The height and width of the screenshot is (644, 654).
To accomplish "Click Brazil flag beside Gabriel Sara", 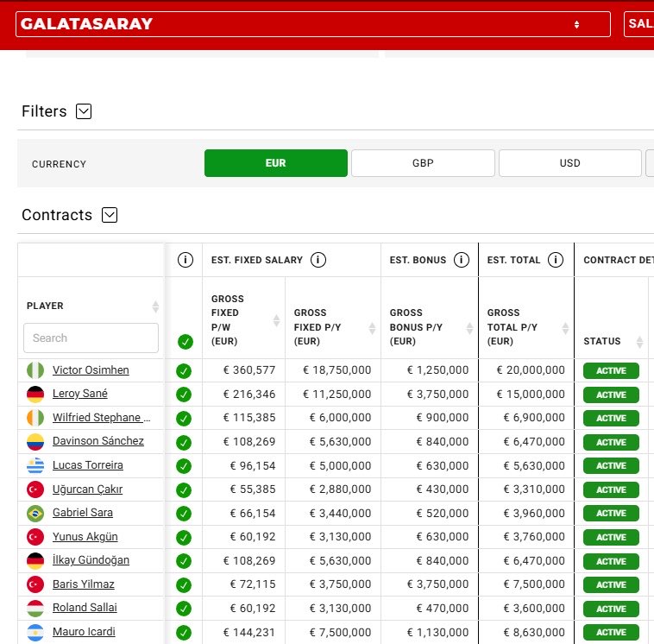I will (35, 514).
